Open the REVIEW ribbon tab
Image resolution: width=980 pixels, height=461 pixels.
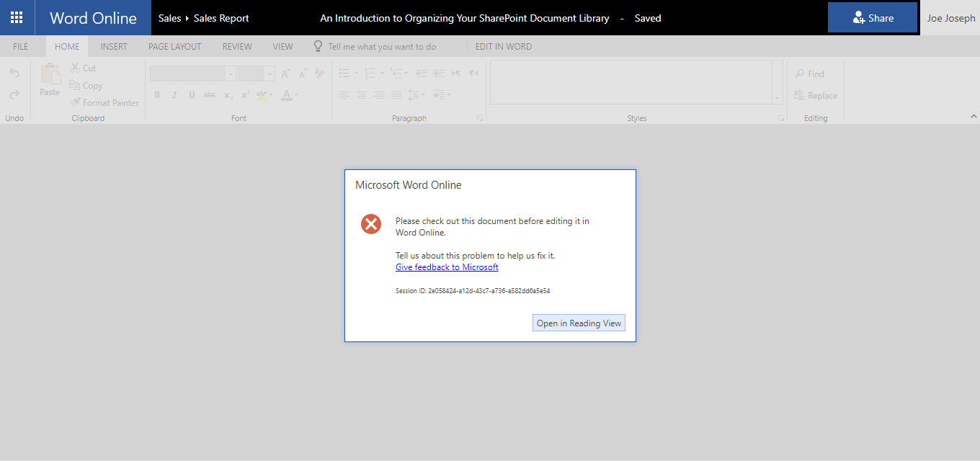click(237, 46)
